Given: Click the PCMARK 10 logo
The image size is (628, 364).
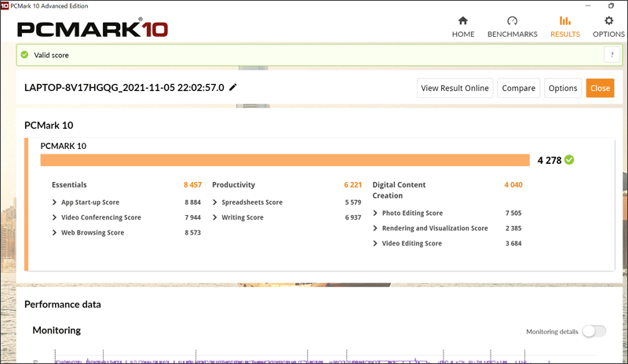Looking at the screenshot, I should point(93,28).
